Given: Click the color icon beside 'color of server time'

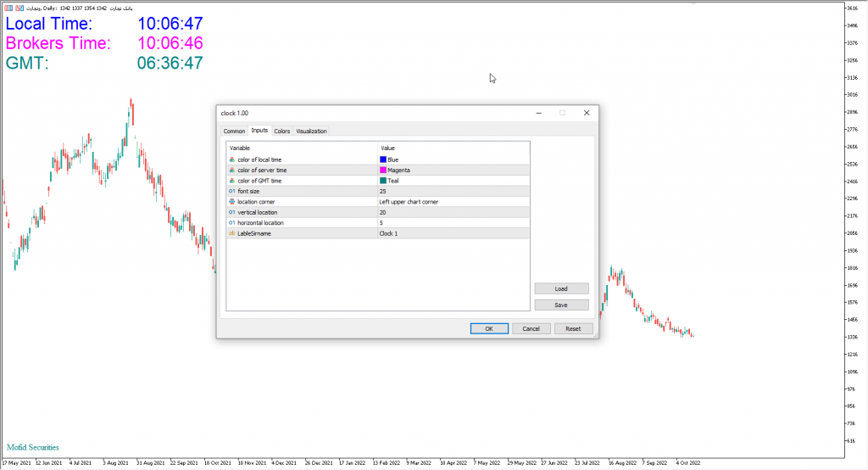Looking at the screenshot, I should pyautogui.click(x=232, y=170).
